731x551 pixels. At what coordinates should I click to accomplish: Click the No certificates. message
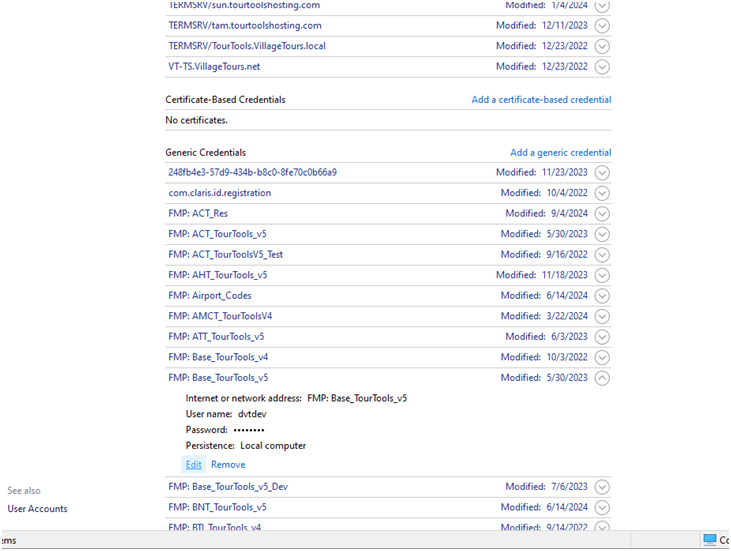click(x=196, y=120)
